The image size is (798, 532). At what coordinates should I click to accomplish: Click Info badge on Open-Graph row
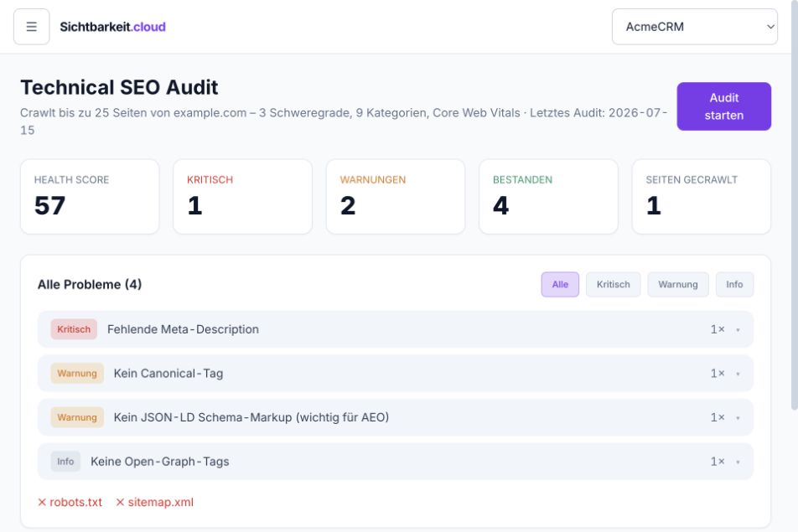(x=65, y=462)
